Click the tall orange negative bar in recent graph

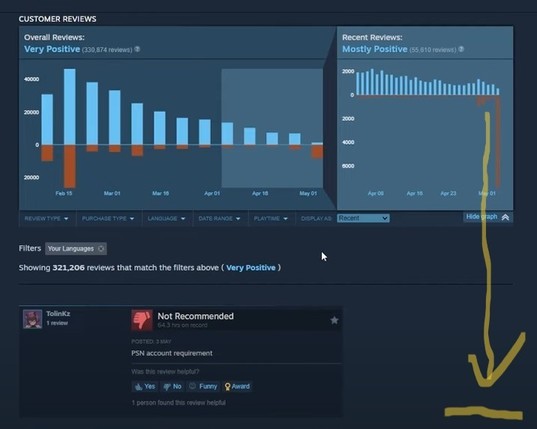click(x=498, y=141)
